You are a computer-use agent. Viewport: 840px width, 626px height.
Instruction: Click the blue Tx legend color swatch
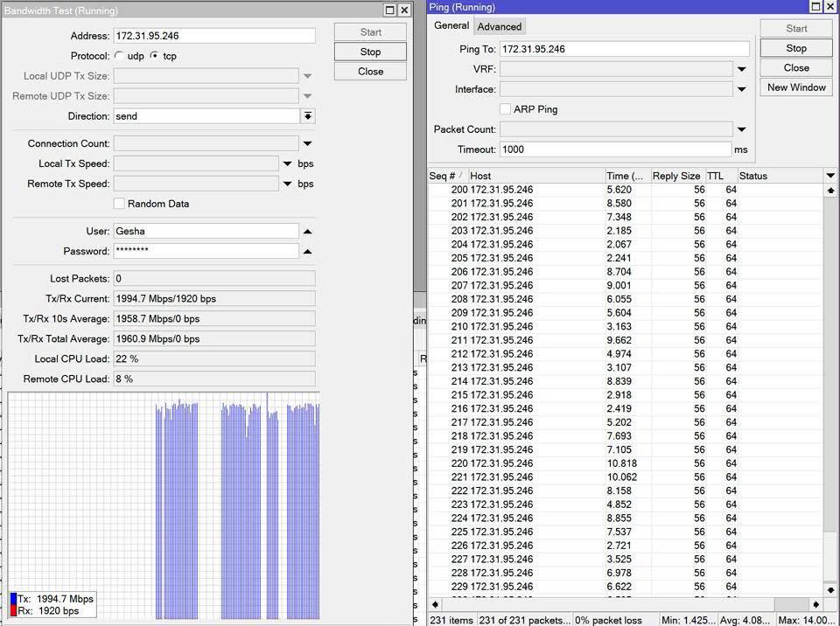(x=13, y=599)
